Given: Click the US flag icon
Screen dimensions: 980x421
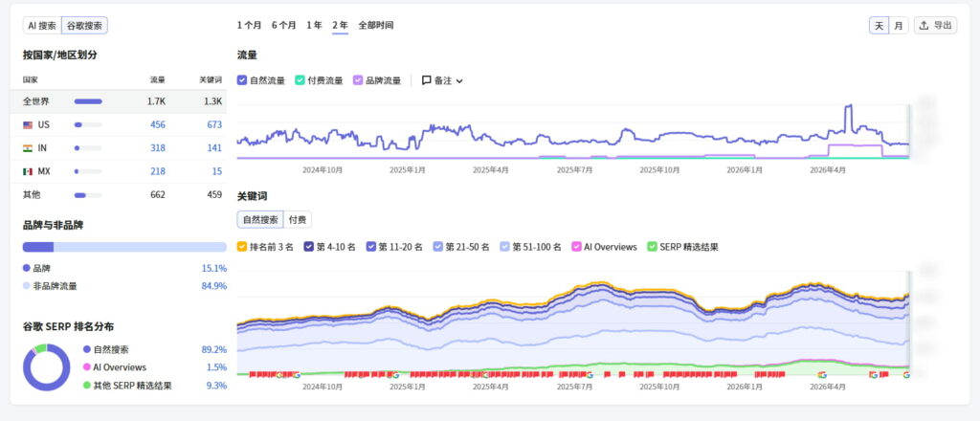Looking at the screenshot, I should click(x=28, y=125).
